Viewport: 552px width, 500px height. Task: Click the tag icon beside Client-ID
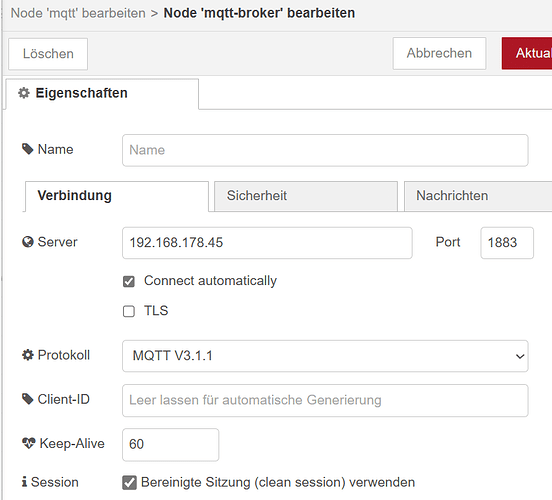pyautogui.click(x=27, y=399)
